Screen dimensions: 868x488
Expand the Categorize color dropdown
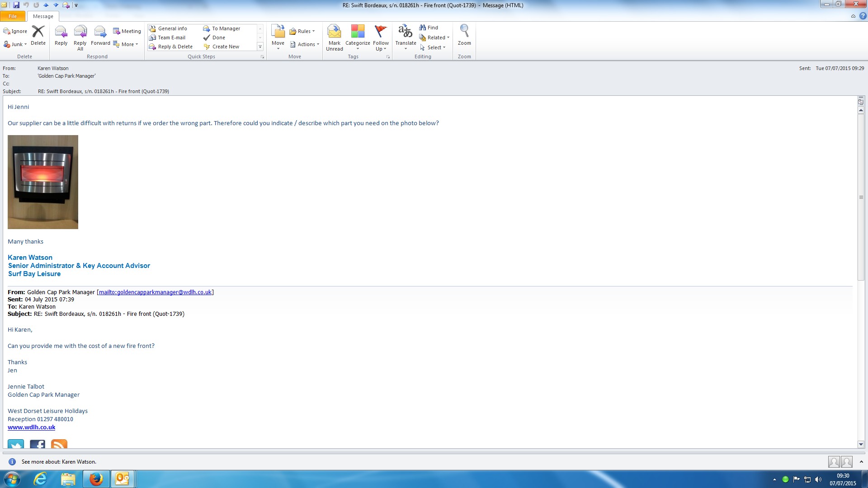(358, 37)
